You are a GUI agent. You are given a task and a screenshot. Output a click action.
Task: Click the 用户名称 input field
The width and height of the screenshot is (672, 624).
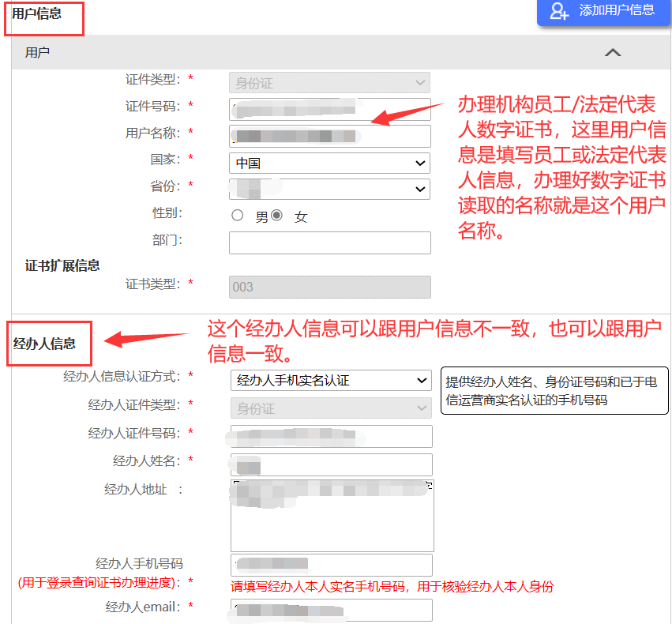[329, 136]
